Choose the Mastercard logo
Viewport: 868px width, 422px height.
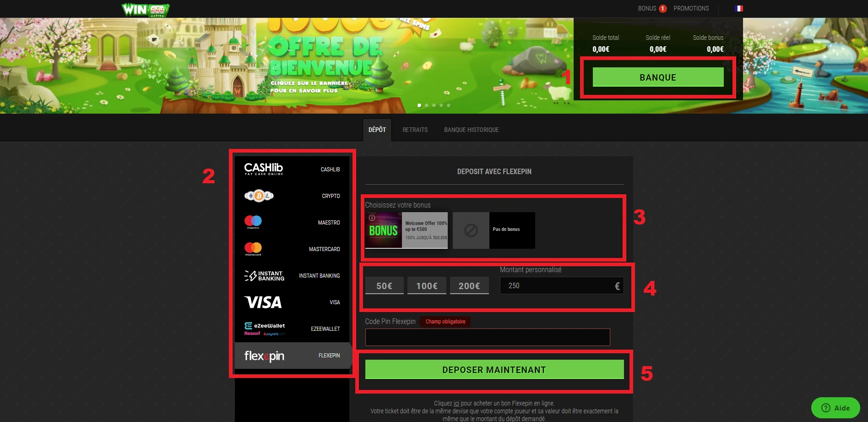(253, 249)
